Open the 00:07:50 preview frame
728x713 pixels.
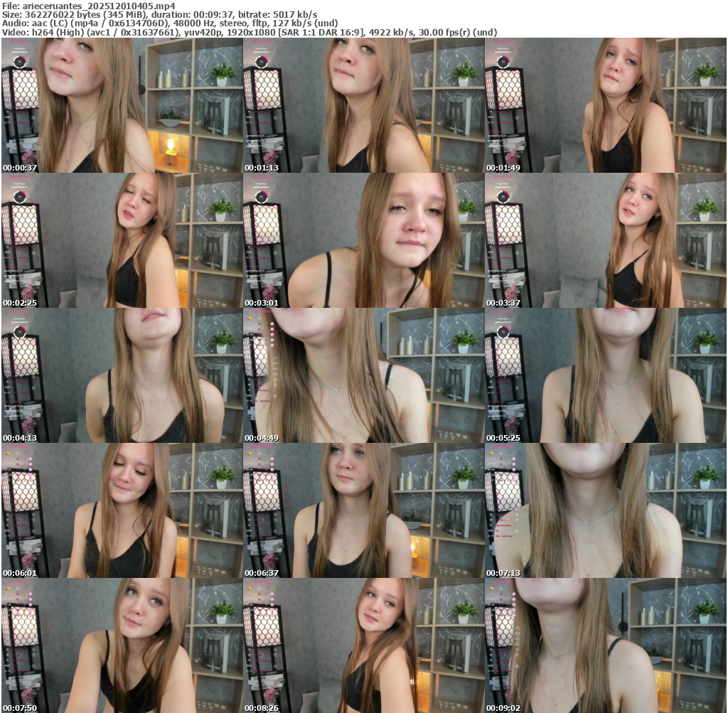pyautogui.click(x=122, y=645)
